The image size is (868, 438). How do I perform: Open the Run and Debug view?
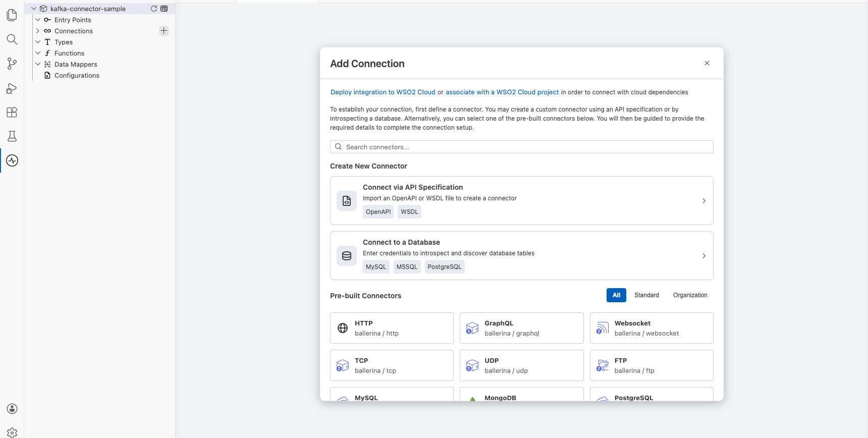[12, 88]
